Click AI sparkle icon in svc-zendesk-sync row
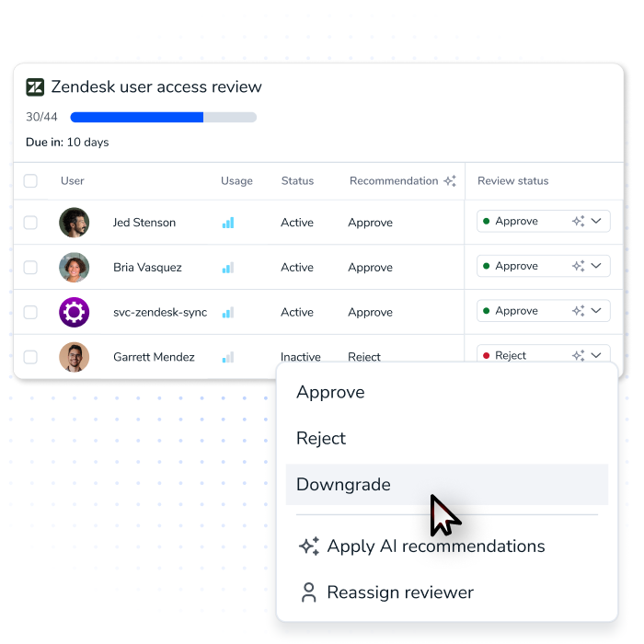This screenshot has width=644, height=644. (x=578, y=311)
